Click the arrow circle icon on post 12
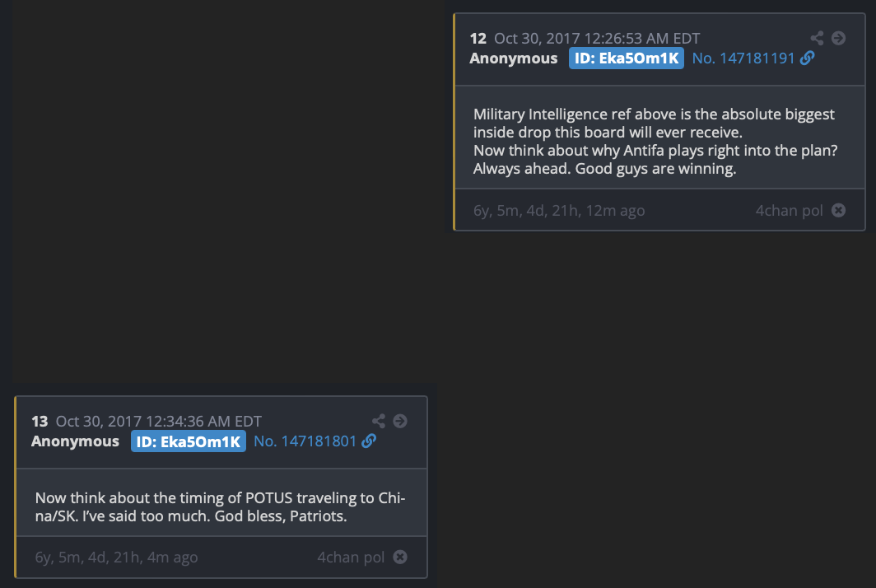This screenshot has width=876, height=588. click(838, 38)
